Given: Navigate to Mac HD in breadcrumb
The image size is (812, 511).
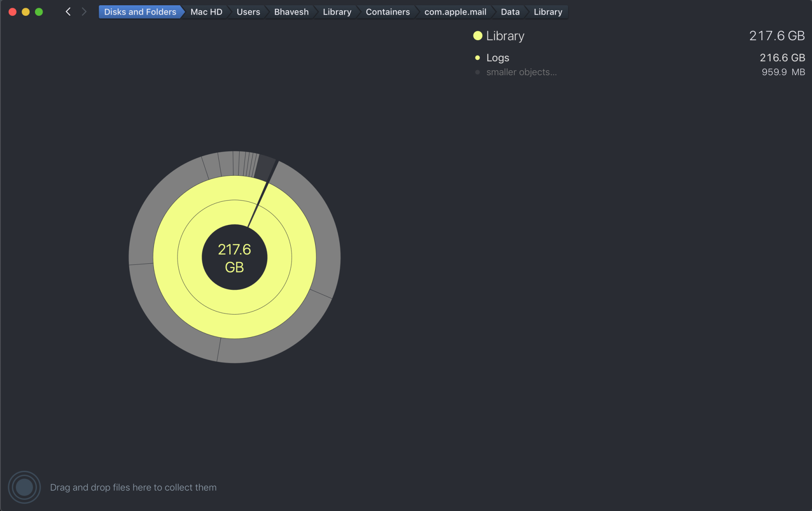Looking at the screenshot, I should (x=206, y=12).
